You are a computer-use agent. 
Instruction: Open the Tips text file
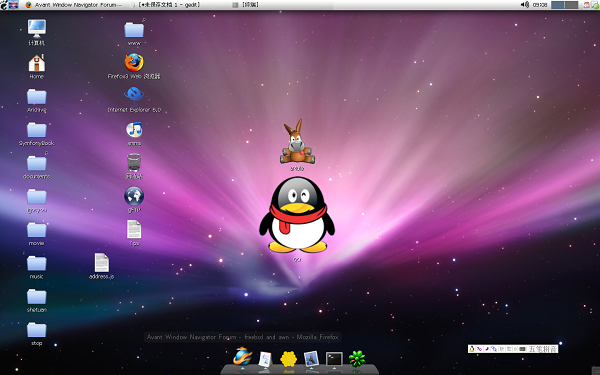(134, 229)
